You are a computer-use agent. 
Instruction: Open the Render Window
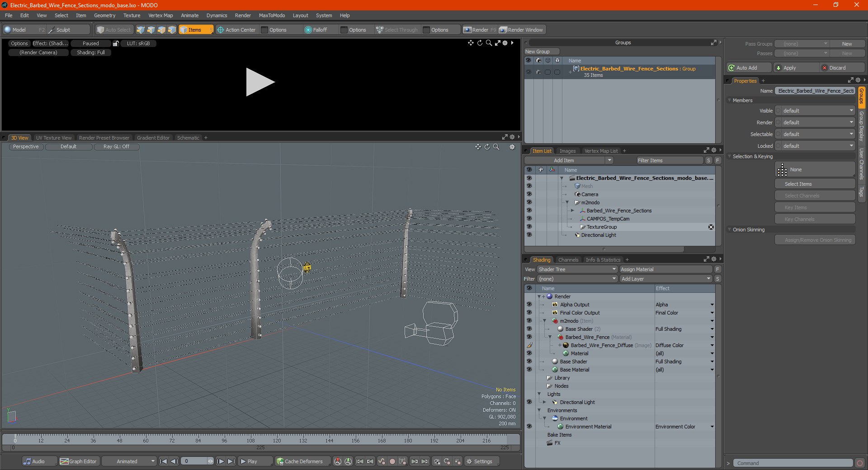(x=521, y=30)
